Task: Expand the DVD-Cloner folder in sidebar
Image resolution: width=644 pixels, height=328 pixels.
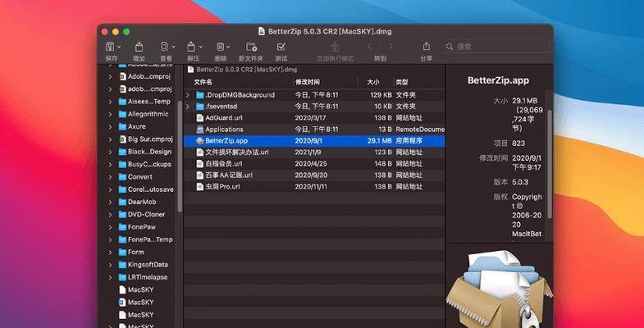Action: pyautogui.click(x=110, y=214)
